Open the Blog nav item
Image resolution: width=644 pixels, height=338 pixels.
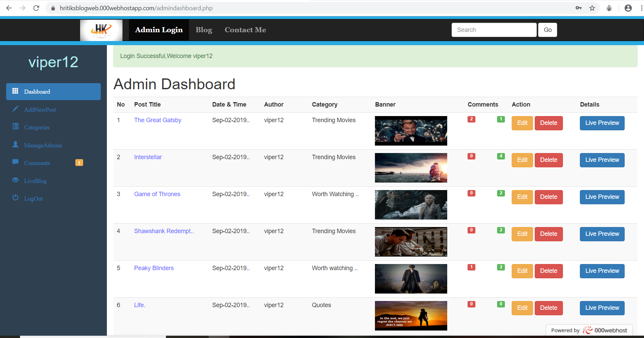click(x=204, y=30)
